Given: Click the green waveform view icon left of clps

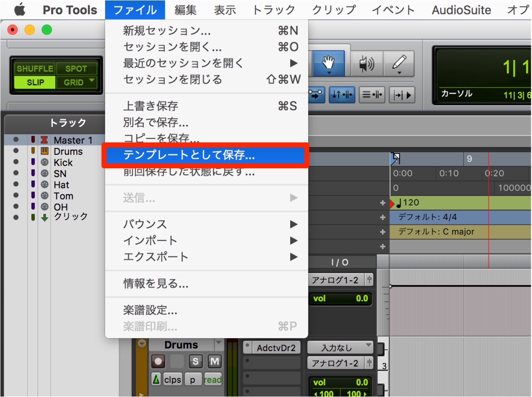Looking at the screenshot, I should pyautogui.click(x=156, y=380).
